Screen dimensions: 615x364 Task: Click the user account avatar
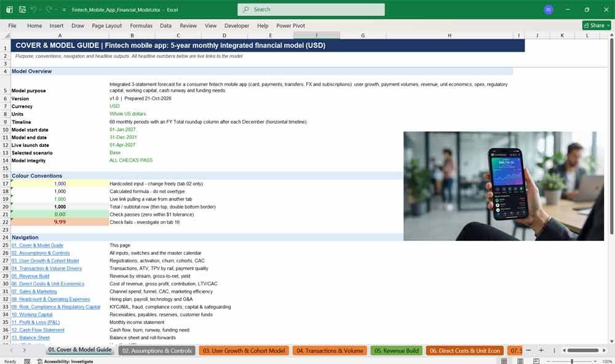549,9
